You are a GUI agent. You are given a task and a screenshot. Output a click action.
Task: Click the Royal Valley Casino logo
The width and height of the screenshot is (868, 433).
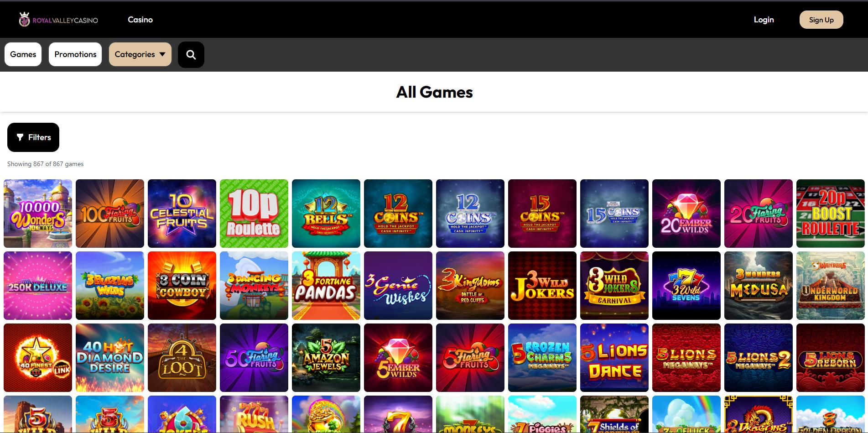pos(58,20)
